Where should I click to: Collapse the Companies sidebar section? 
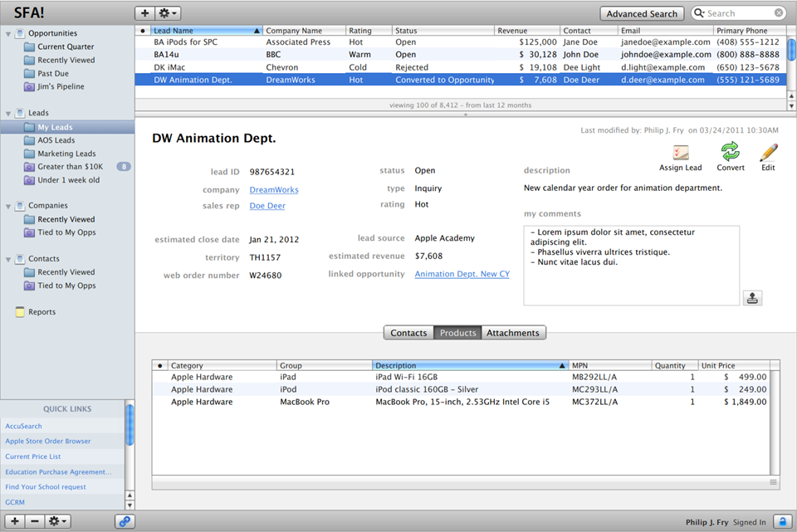[8, 206]
